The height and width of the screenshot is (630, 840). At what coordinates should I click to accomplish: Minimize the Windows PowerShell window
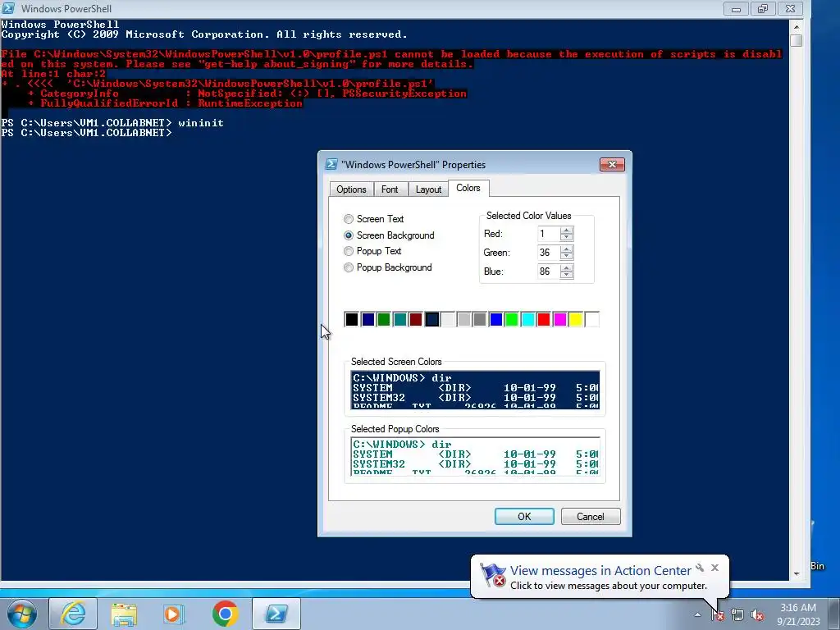tap(736, 8)
